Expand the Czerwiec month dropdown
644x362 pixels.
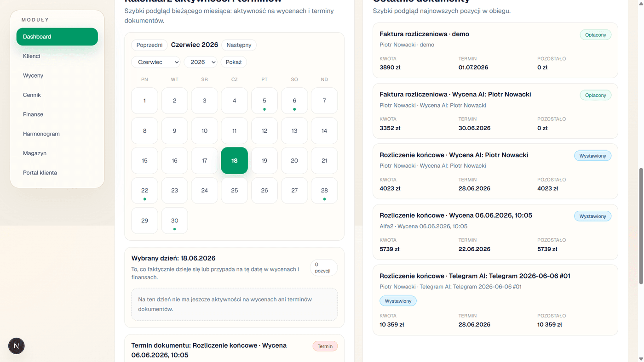156,62
